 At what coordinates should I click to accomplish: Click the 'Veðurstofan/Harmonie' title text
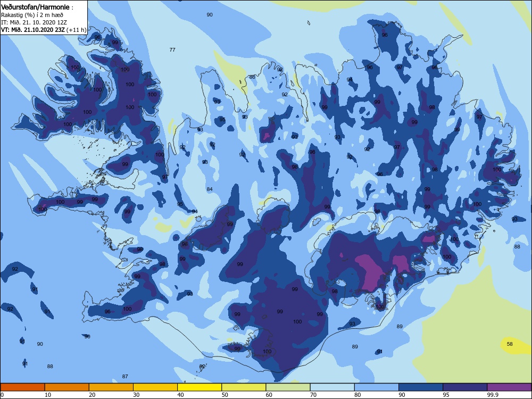[x=36, y=7]
